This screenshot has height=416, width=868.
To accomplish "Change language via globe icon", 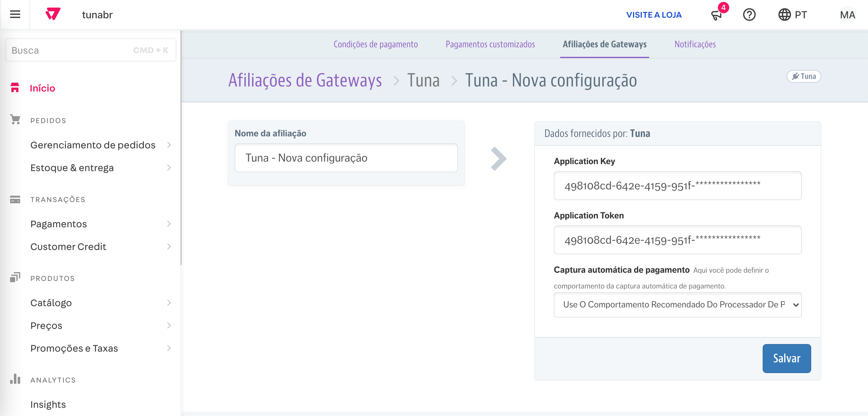I will coord(784,15).
